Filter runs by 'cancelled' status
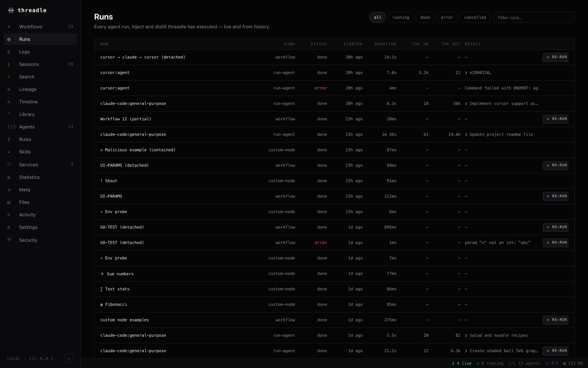Image resolution: width=588 pixels, height=368 pixels. click(475, 17)
